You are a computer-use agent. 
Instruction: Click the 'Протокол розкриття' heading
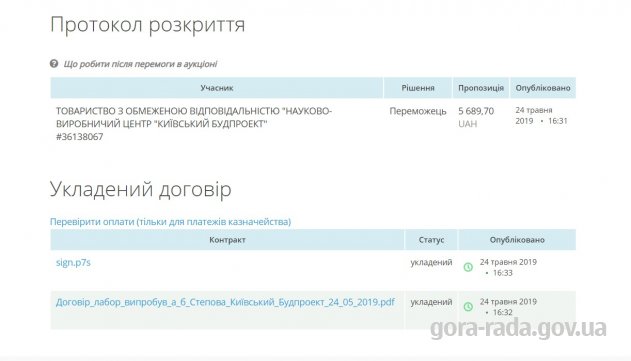click(148, 25)
